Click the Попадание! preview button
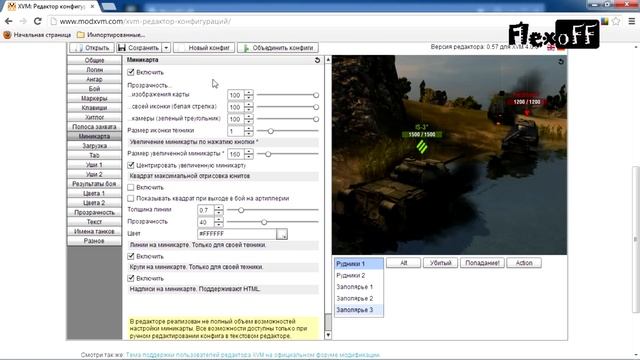The image size is (640, 360). pyautogui.click(x=482, y=263)
